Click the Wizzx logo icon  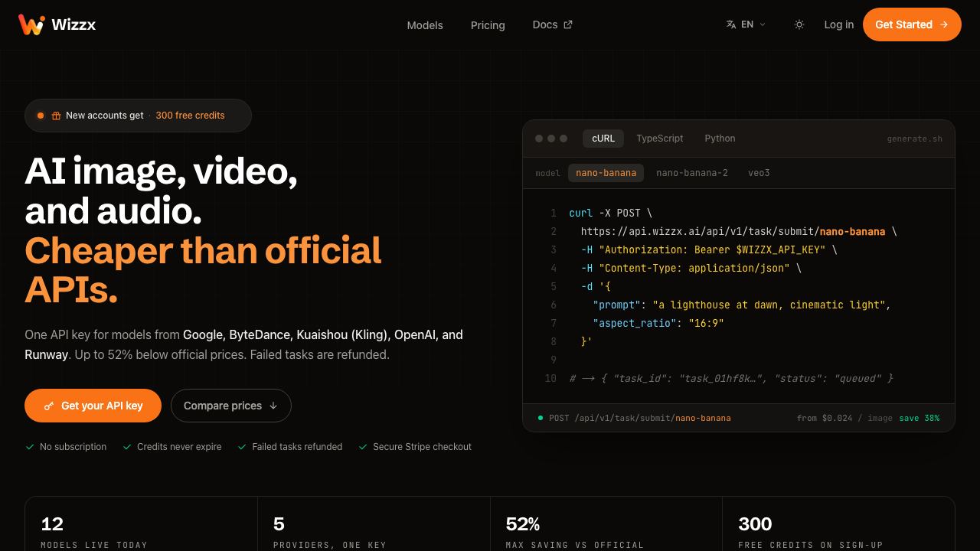[31, 24]
